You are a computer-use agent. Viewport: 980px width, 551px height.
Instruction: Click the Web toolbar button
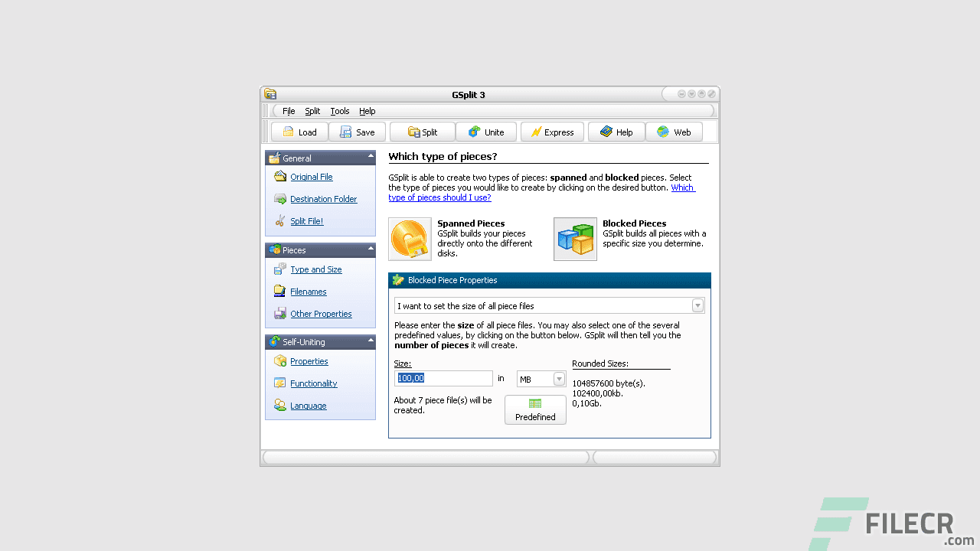(x=674, y=132)
